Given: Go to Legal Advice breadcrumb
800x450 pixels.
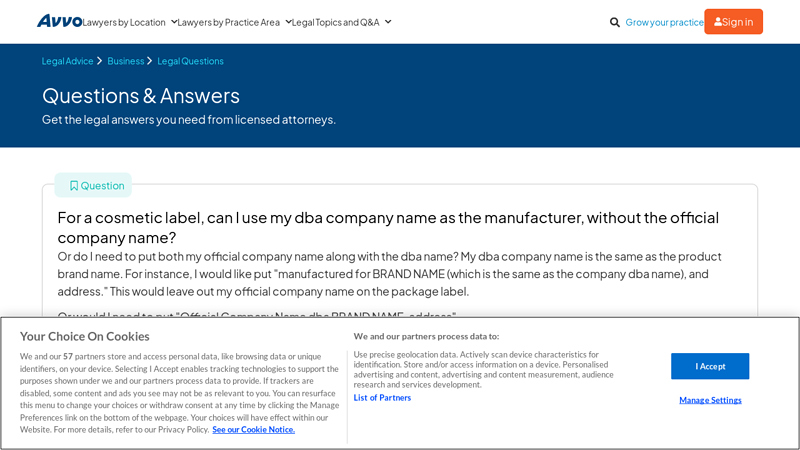Looking at the screenshot, I should 67,61.
